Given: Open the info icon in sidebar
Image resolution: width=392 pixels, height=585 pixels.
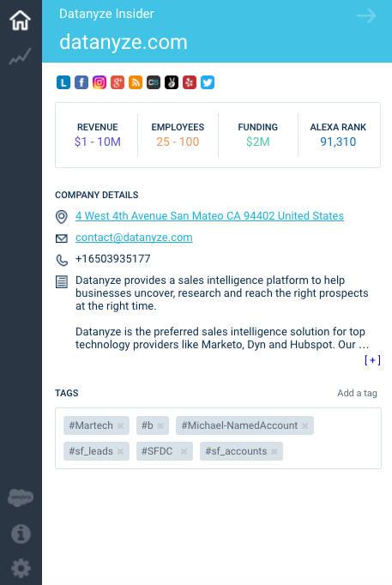Looking at the screenshot, I should 21,534.
